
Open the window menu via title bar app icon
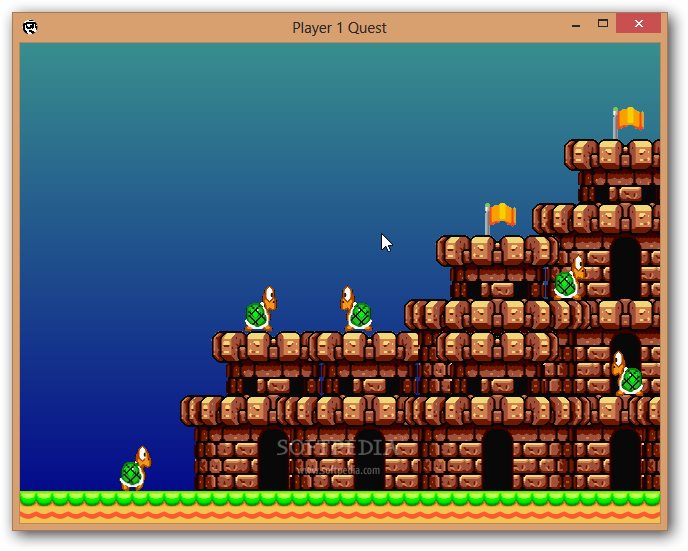30,27
